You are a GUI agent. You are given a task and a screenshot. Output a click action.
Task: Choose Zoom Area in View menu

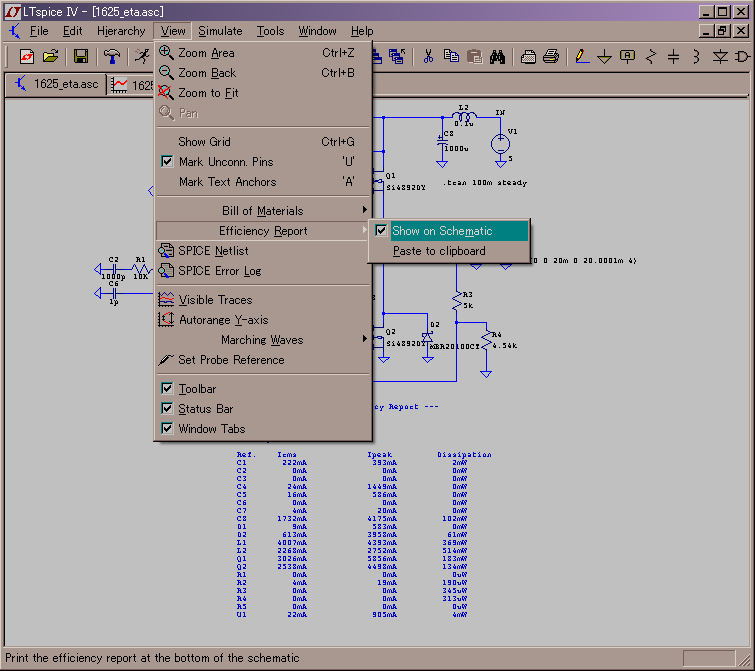click(x=263, y=53)
